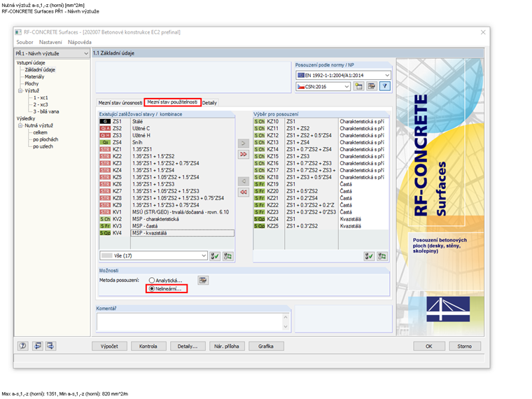Open design method settings icon next to Analytická

point(203,280)
